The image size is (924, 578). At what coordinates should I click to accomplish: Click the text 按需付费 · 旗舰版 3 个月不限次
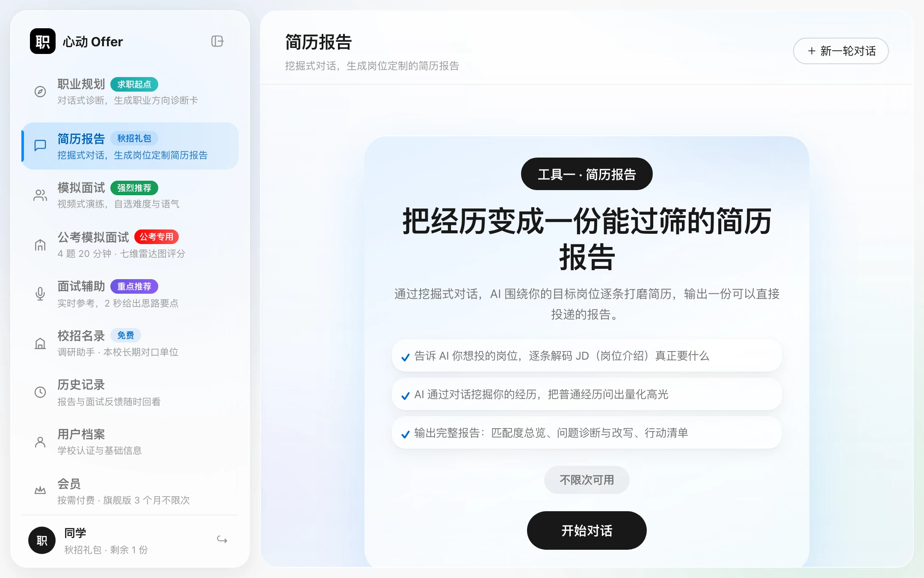point(124,500)
